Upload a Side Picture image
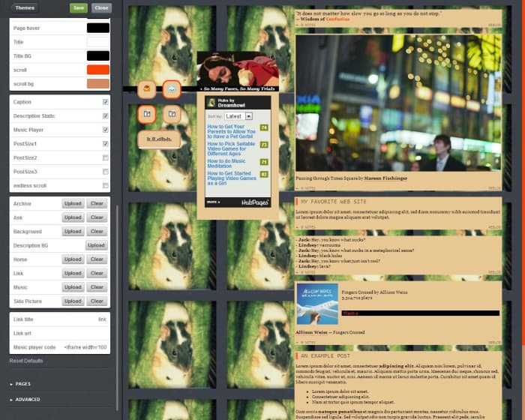The image size is (525, 420). 73,301
